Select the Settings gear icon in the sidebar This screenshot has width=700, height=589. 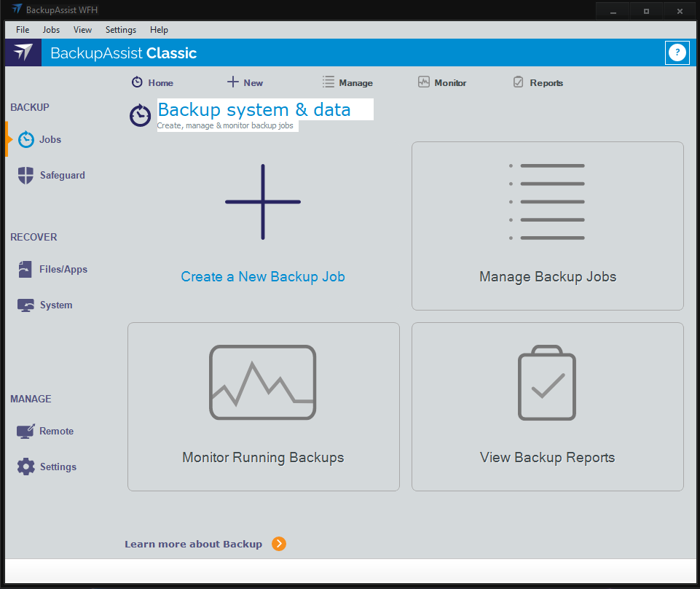[26, 467]
